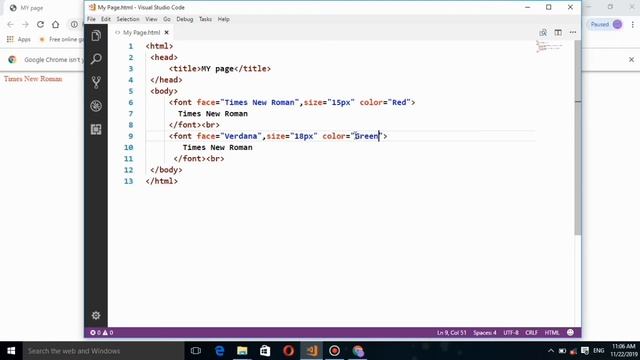Click the Open Preview icon in editor toolbar
This screenshot has height=360, width=640.
tap(543, 33)
